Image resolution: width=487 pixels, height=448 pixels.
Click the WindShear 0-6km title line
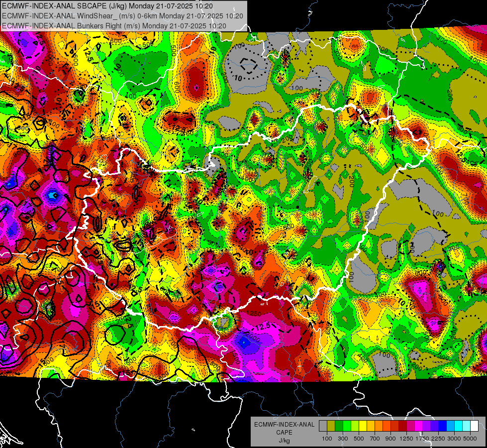[x=123, y=16]
